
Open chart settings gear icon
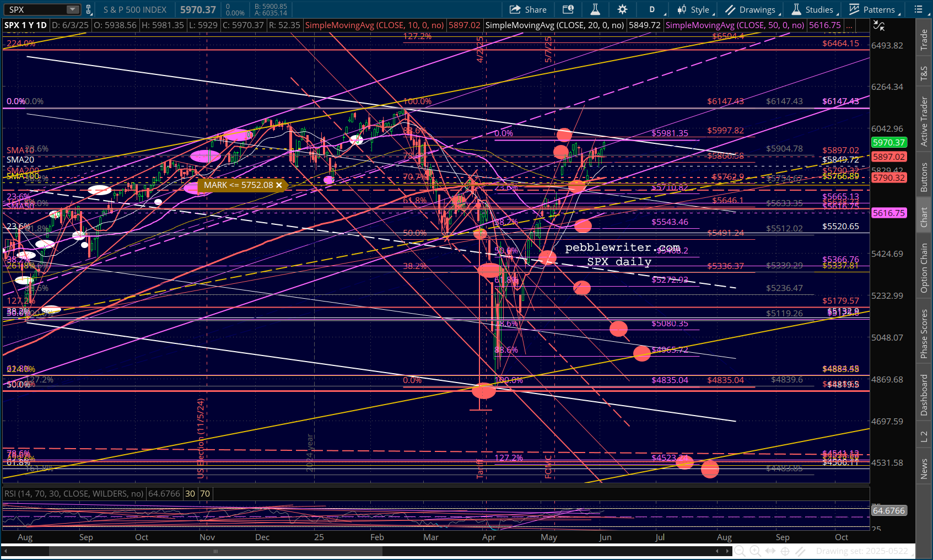pos(622,9)
